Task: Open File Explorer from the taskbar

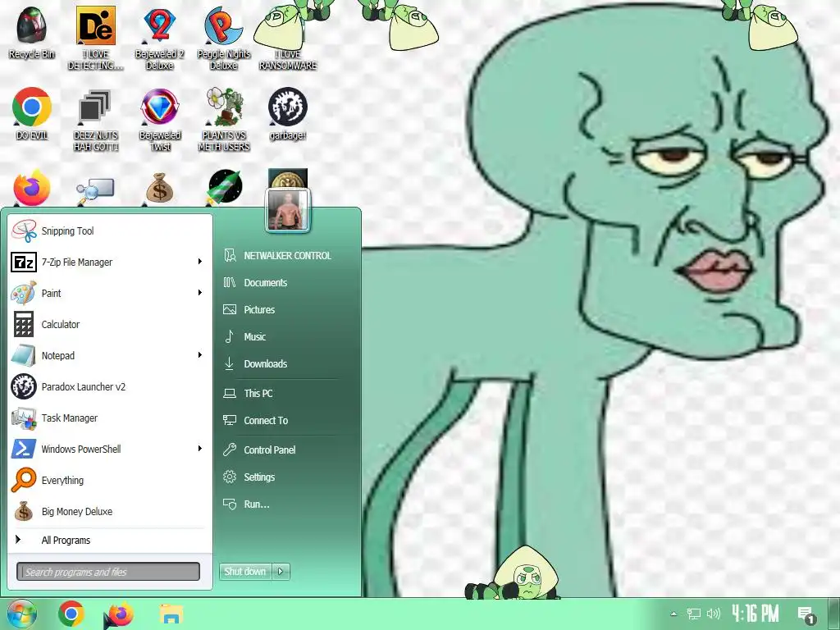Action: [x=171, y=614]
